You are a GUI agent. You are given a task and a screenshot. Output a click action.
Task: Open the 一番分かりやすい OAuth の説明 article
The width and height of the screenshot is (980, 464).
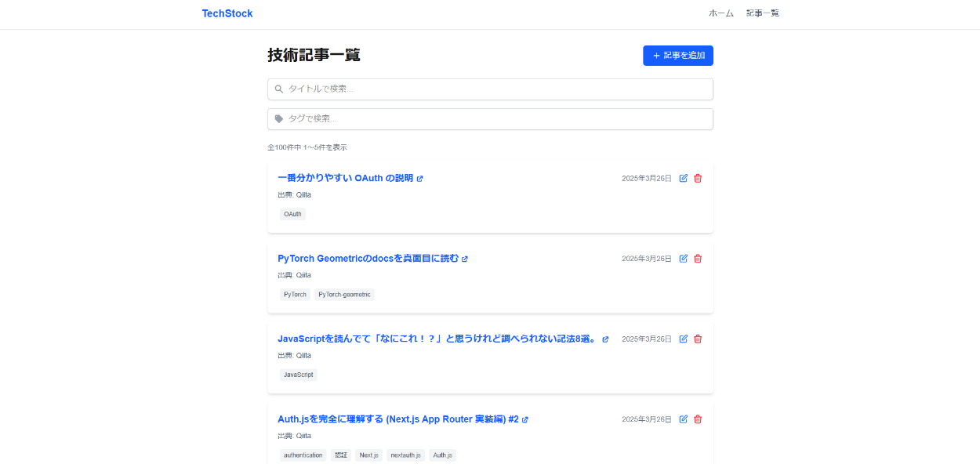coord(345,178)
